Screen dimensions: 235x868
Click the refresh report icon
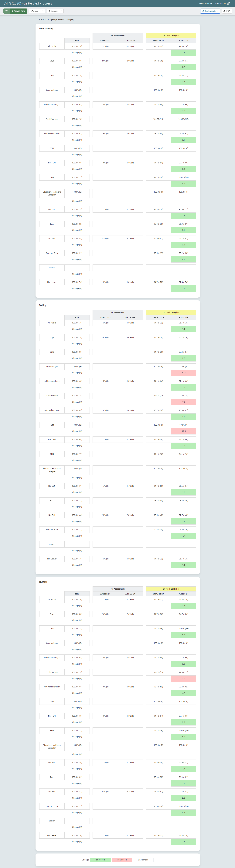click(x=229, y=3)
